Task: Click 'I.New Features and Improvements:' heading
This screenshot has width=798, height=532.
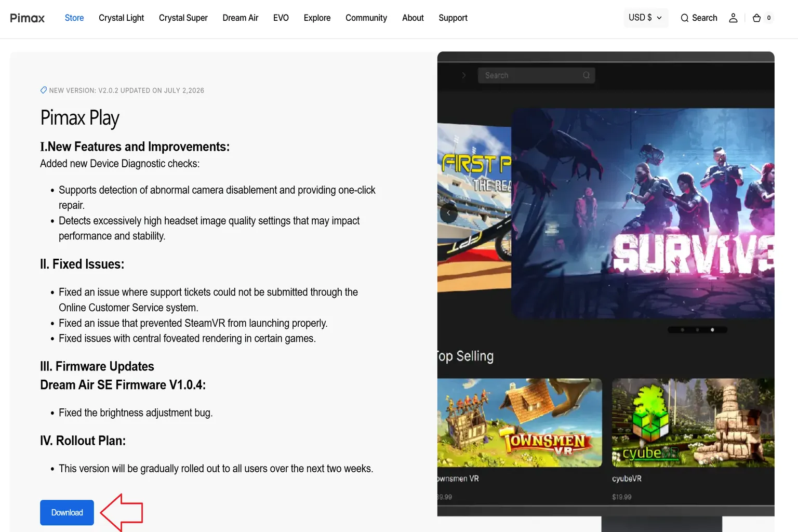Action: coord(135,147)
